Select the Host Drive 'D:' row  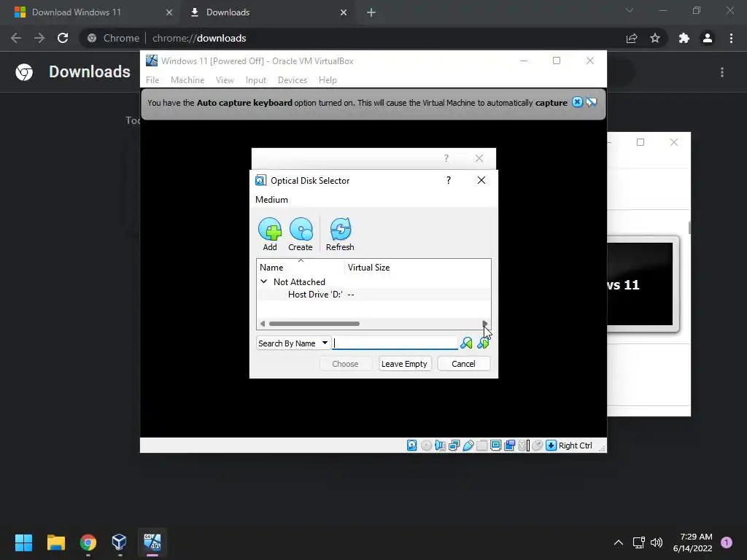[373, 295]
